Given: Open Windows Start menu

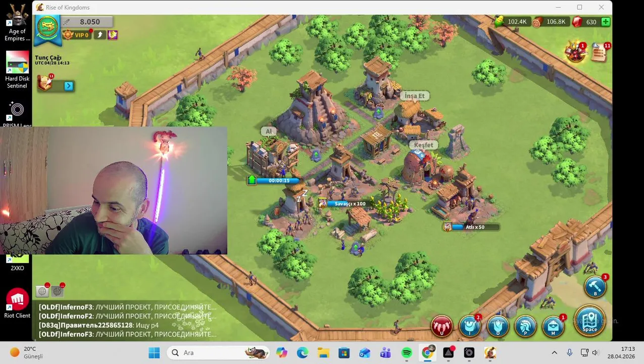Looking at the screenshot, I should click(155, 352).
